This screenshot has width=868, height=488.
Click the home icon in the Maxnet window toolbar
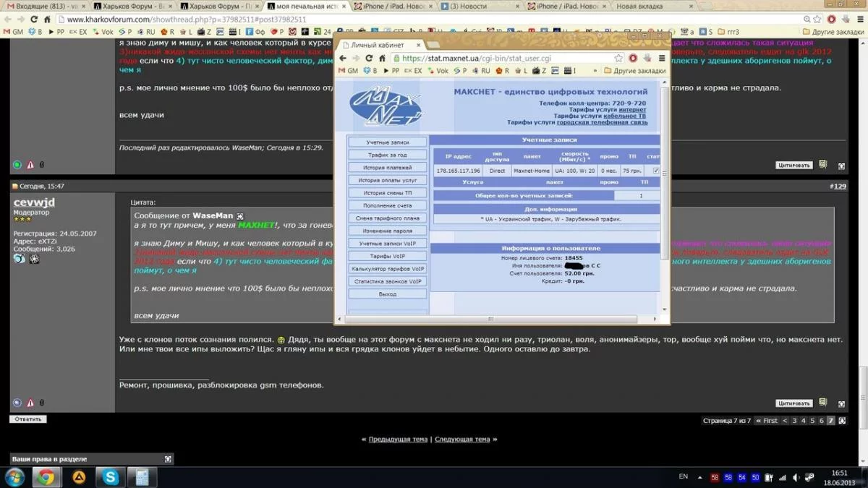tap(381, 59)
